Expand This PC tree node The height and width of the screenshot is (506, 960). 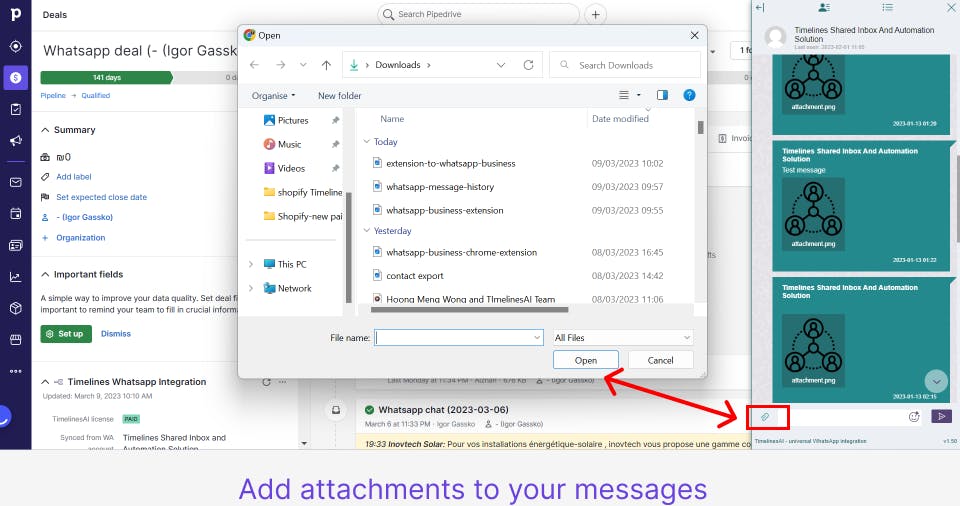click(251, 264)
